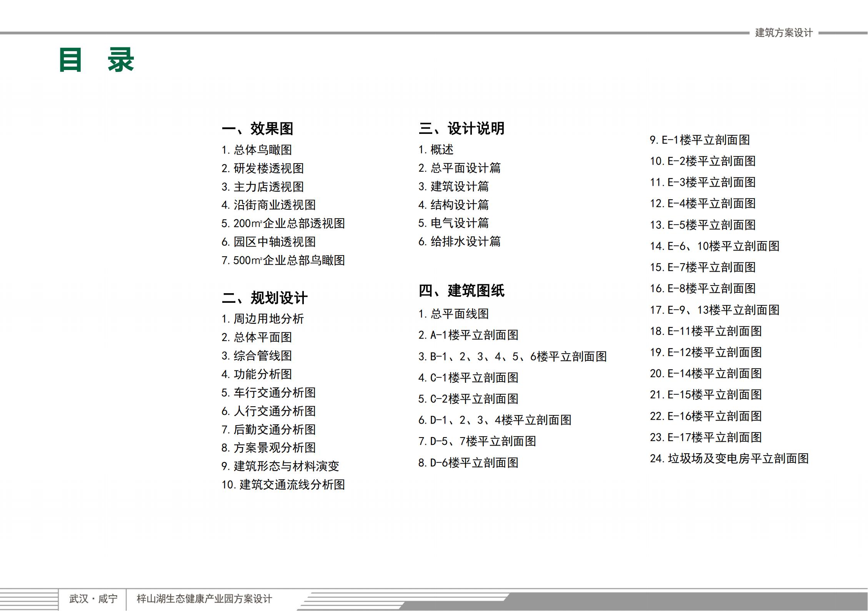Click the D-6楼平立剖面图 item

[x=468, y=462]
